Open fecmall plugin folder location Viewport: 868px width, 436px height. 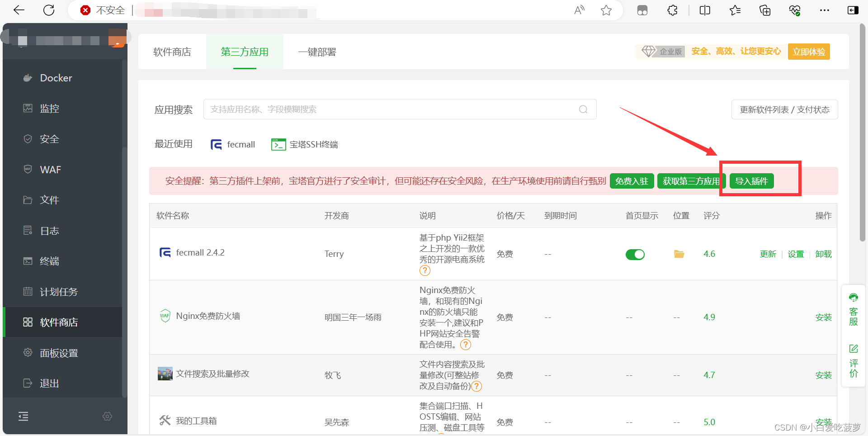[x=679, y=254]
